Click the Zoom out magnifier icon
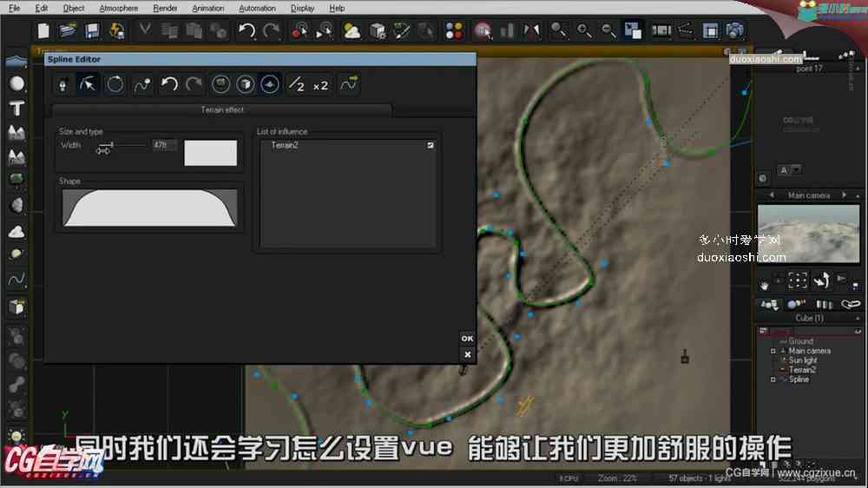Screen dimensions: 868x488 pos(608,31)
